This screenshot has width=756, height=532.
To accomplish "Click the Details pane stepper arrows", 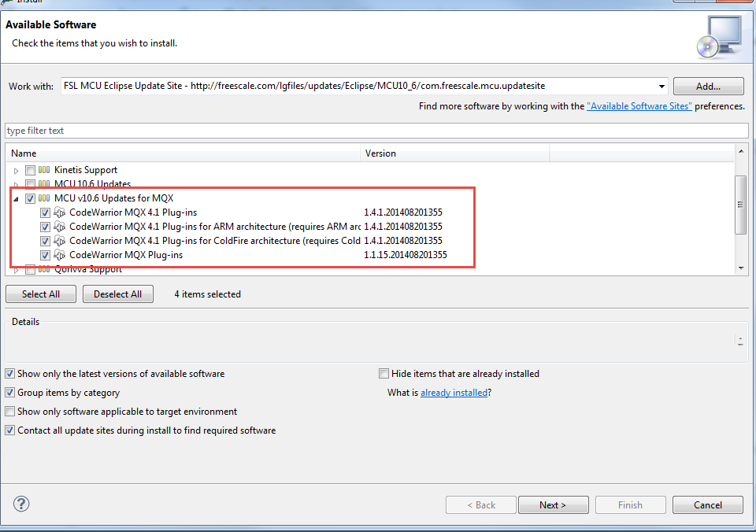I will tap(740, 342).
